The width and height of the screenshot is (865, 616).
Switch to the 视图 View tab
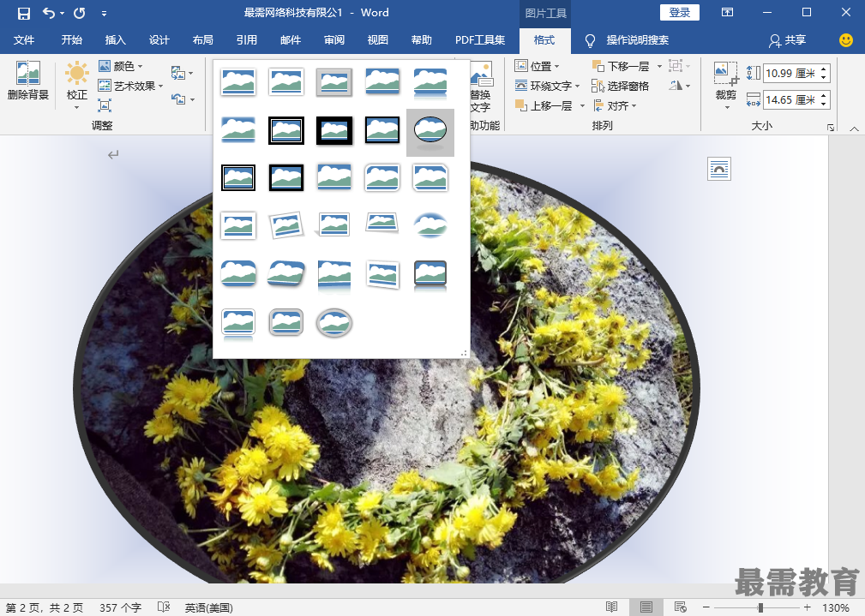point(378,39)
